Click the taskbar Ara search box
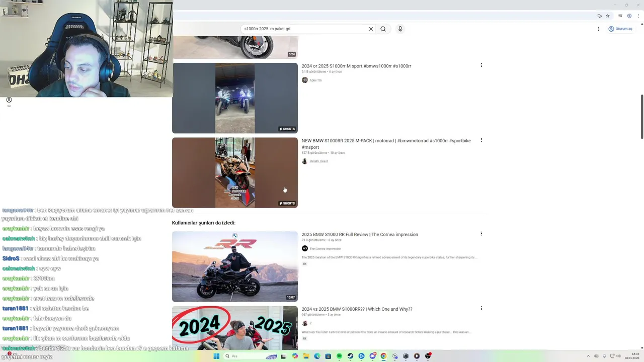Image resolution: width=644 pixels, height=362 pixels. [x=250, y=356]
